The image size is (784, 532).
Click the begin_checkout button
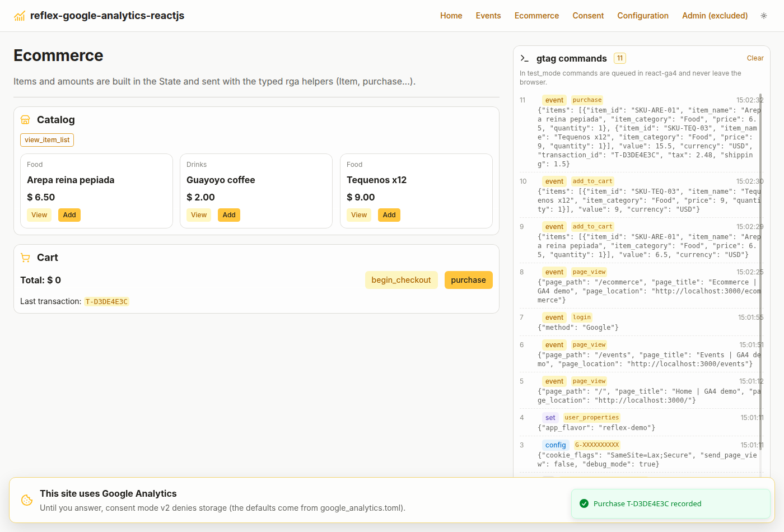(401, 280)
